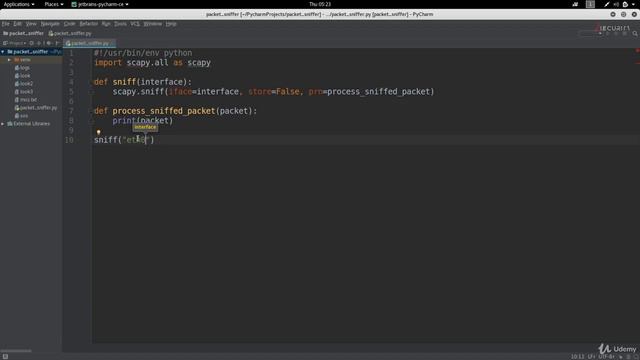Open the Edit menu
The height and width of the screenshot is (360, 640).
click(x=18, y=24)
